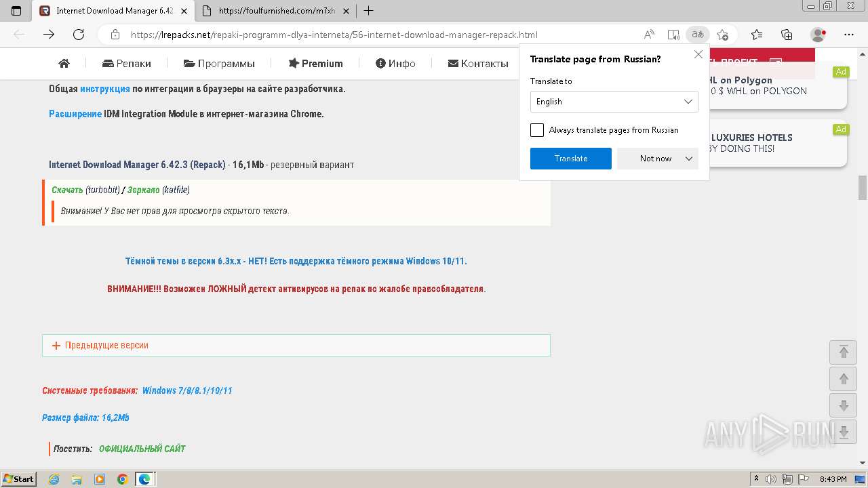Open the browser profile avatar
The image size is (868, 488).
818,35
